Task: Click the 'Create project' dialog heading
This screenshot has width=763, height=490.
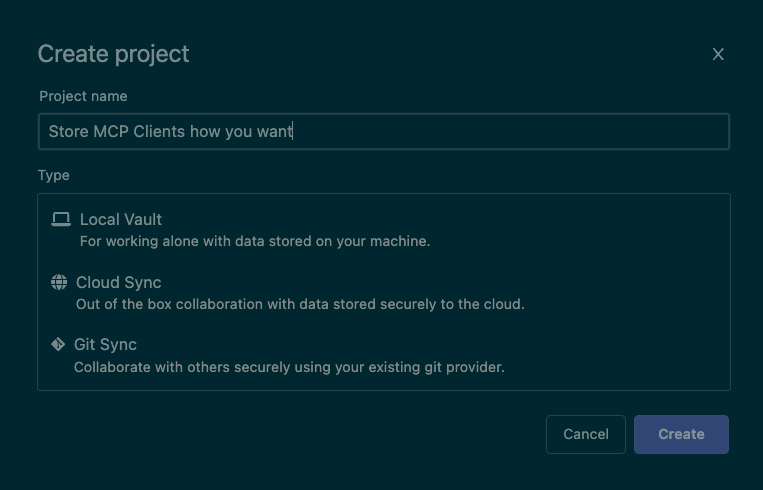Action: point(113,54)
